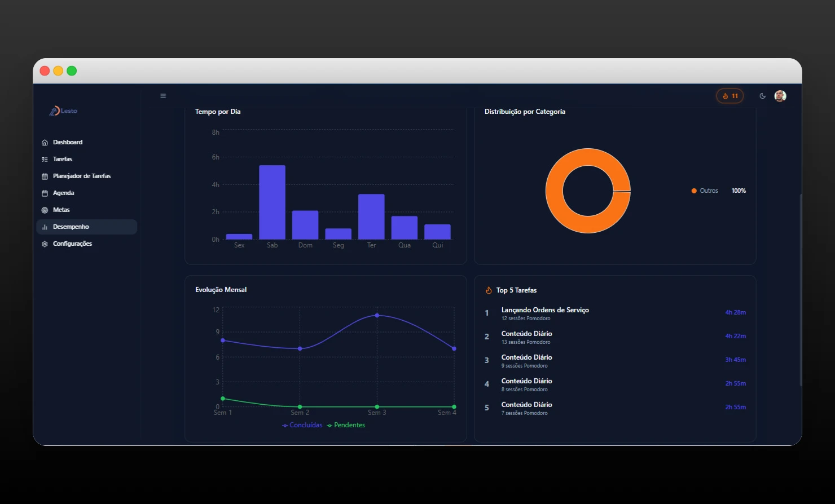Click the flame icon next to Top 5 Tarefas

click(488, 290)
